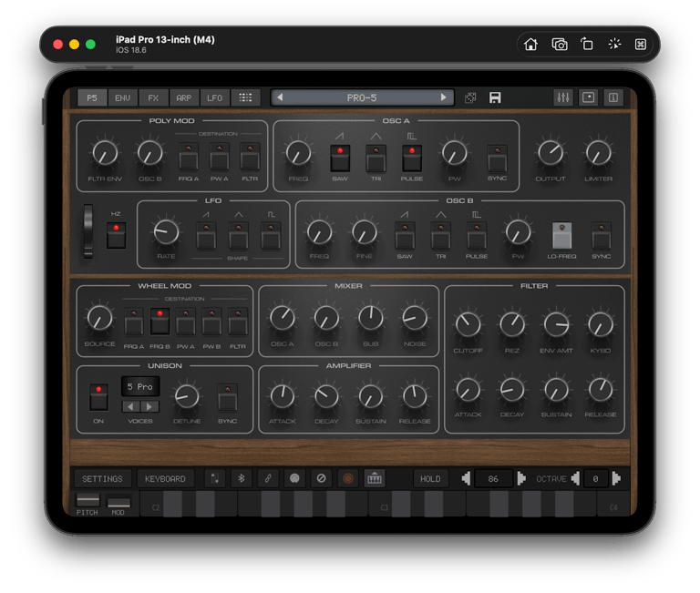Switch to the P5 tab

[92, 97]
